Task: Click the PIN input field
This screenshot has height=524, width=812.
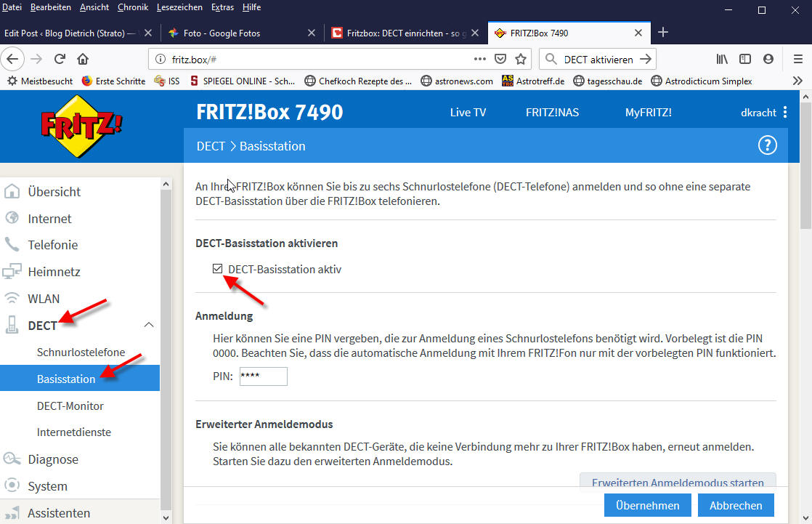Action: [x=263, y=376]
